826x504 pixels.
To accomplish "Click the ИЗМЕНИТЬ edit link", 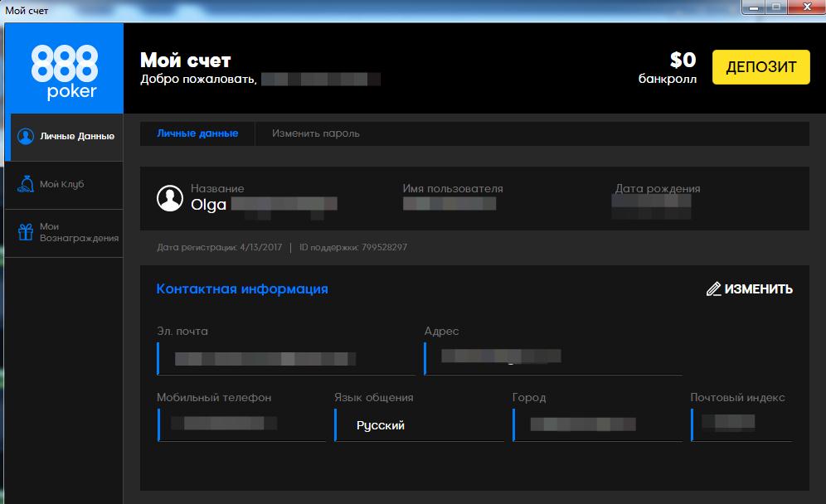I will point(758,289).
